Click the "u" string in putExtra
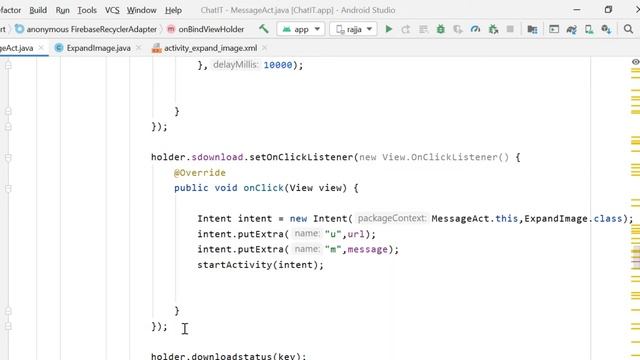 [333, 234]
